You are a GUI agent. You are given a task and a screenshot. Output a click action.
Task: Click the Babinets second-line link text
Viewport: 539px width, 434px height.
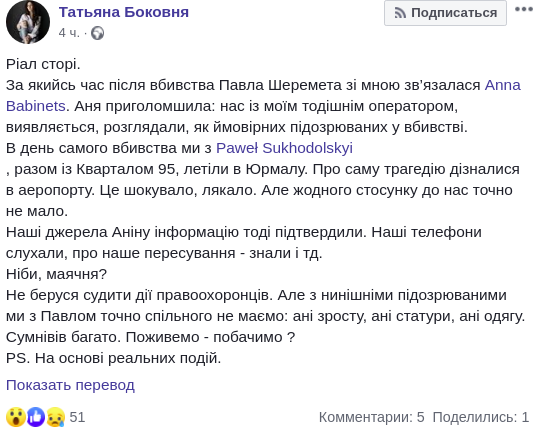[x=36, y=106]
